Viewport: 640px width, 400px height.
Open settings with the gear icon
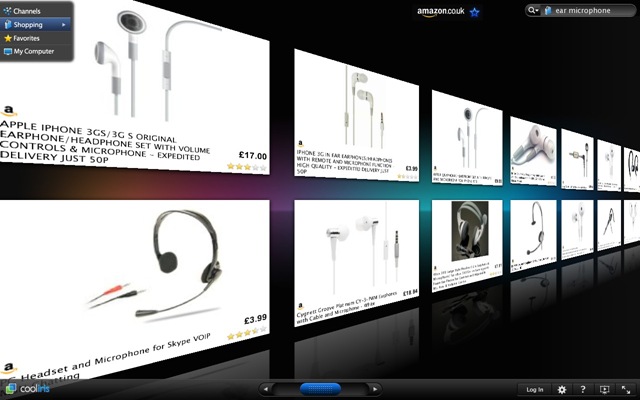click(562, 389)
